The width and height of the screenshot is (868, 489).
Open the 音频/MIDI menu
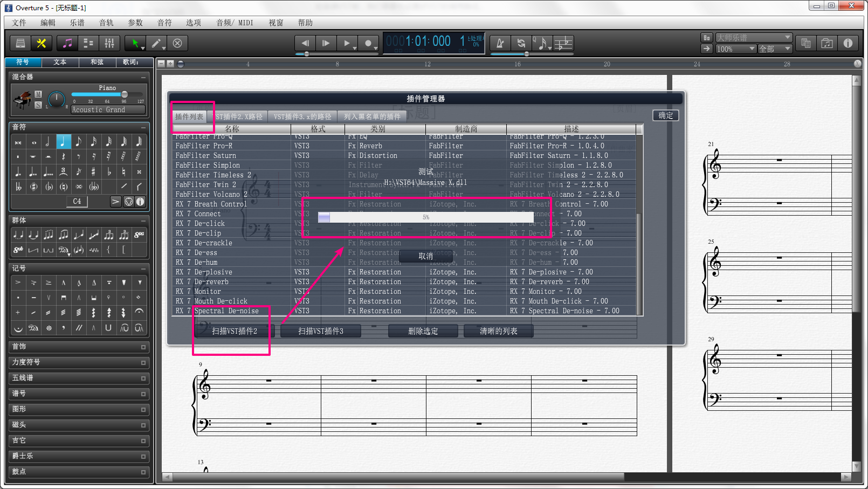235,23
